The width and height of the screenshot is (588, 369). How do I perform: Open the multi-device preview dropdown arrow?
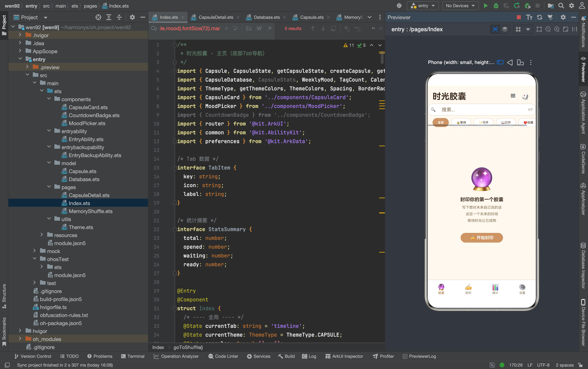tap(528, 29)
